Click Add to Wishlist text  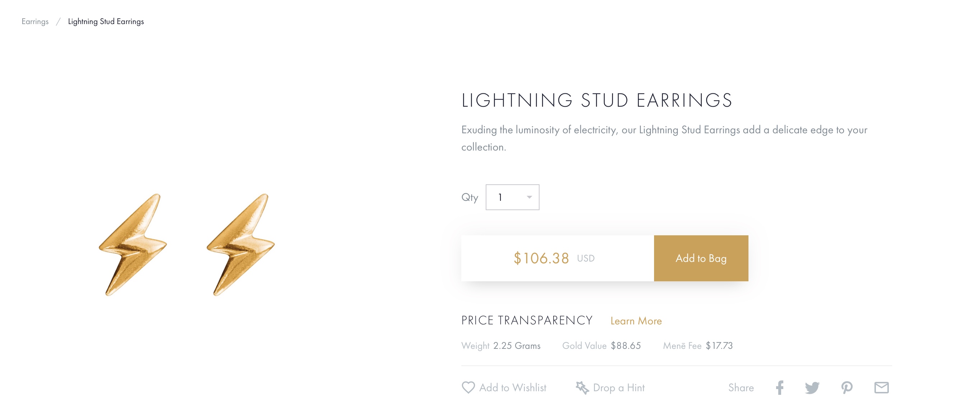click(513, 388)
